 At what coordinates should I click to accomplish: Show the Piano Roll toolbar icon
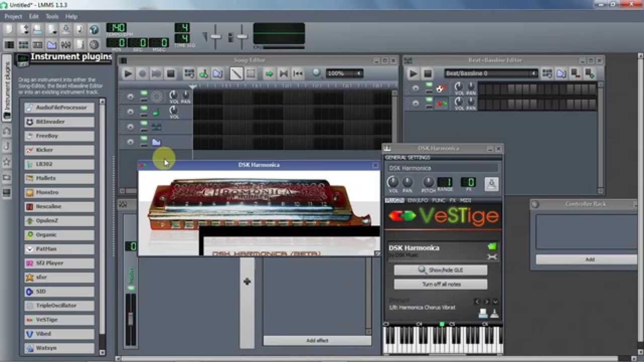tap(37, 45)
